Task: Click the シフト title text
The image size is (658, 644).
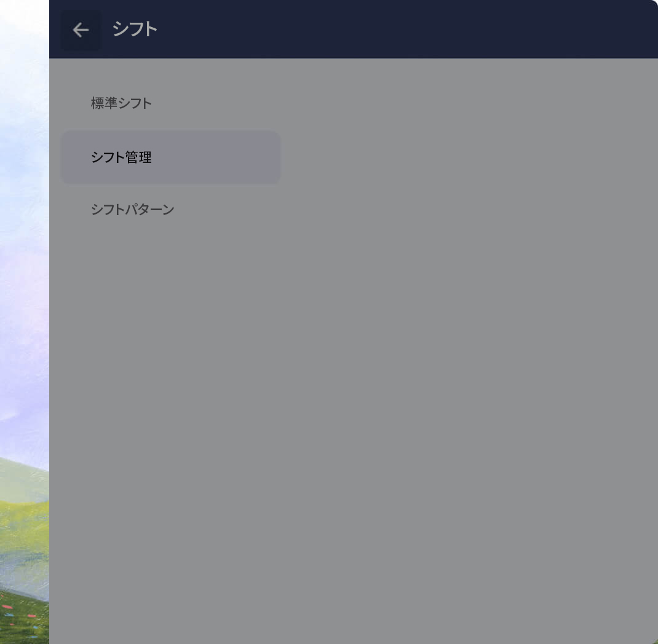Action: (134, 29)
